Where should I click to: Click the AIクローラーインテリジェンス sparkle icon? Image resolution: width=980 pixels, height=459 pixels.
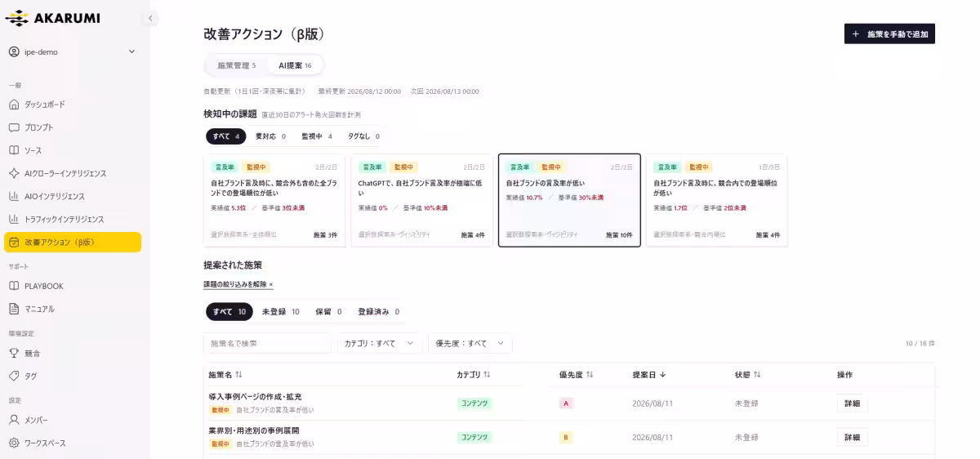click(14, 173)
